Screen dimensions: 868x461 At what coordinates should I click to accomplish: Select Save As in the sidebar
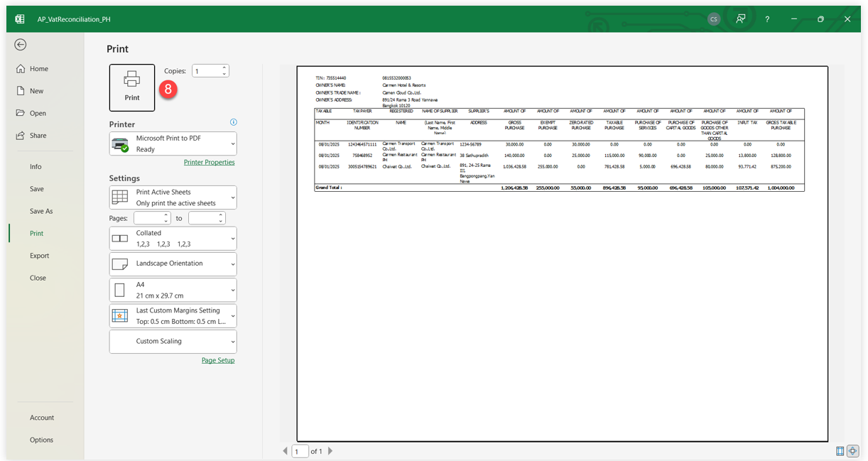(41, 211)
